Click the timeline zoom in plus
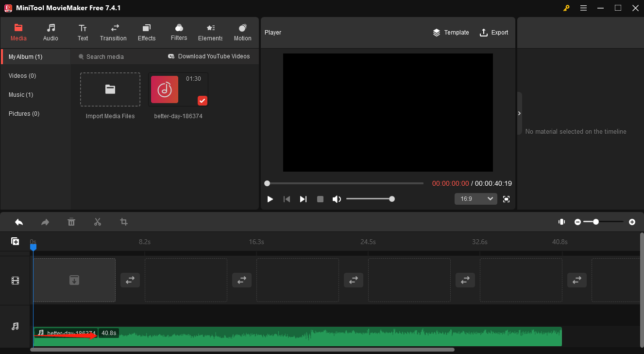The height and width of the screenshot is (354, 644). pyautogui.click(x=632, y=222)
